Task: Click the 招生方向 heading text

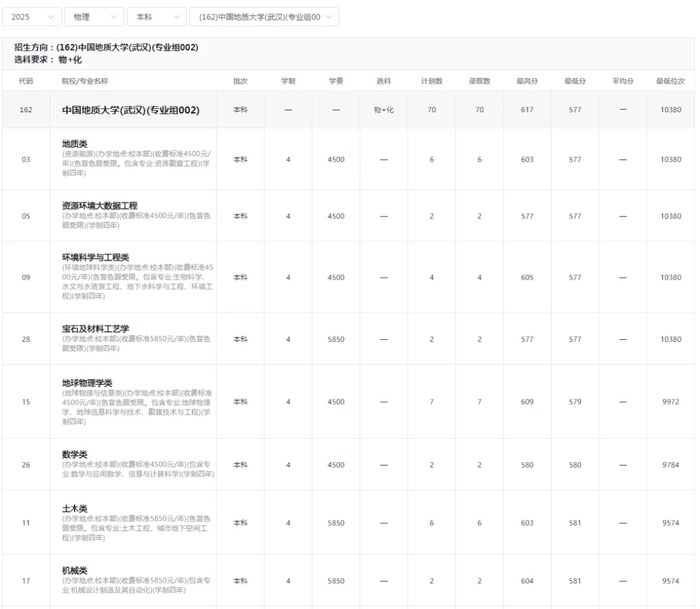Action: (x=106, y=47)
